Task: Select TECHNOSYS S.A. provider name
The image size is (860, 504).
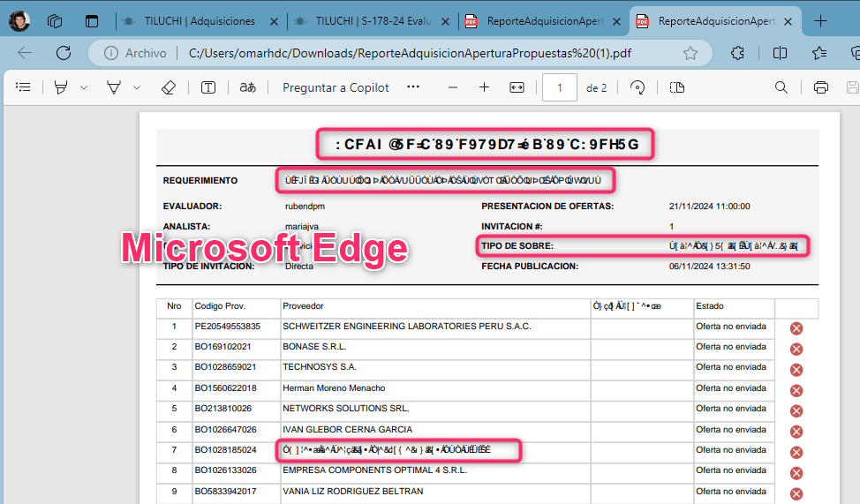Action: coord(320,367)
